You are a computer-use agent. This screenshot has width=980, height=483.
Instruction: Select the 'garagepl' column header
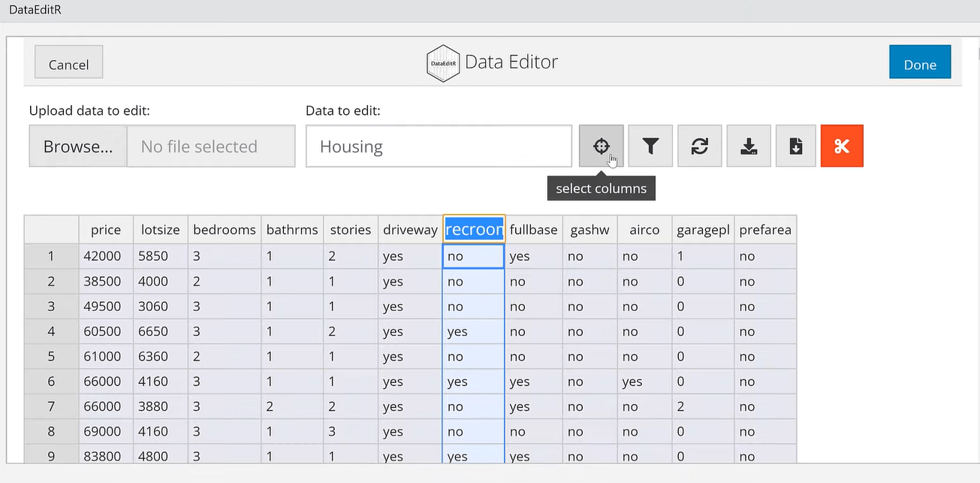pyautogui.click(x=702, y=230)
